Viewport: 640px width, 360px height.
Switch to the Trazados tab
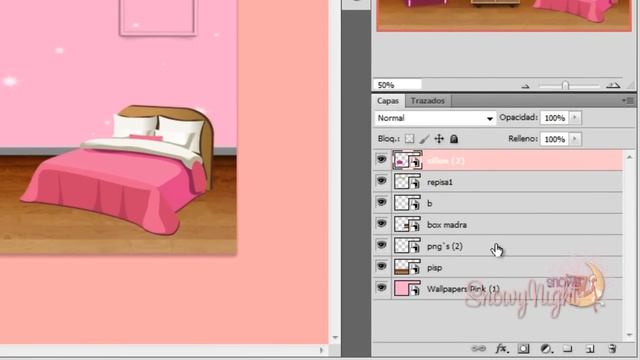(428, 100)
